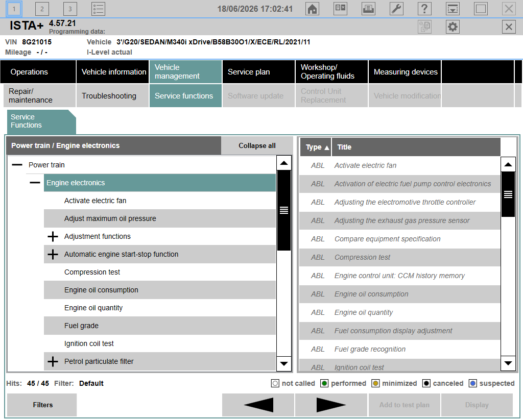Viewport: 523px width, 420px height.
Task: Click the screen split view icon
Action: coord(340,9)
